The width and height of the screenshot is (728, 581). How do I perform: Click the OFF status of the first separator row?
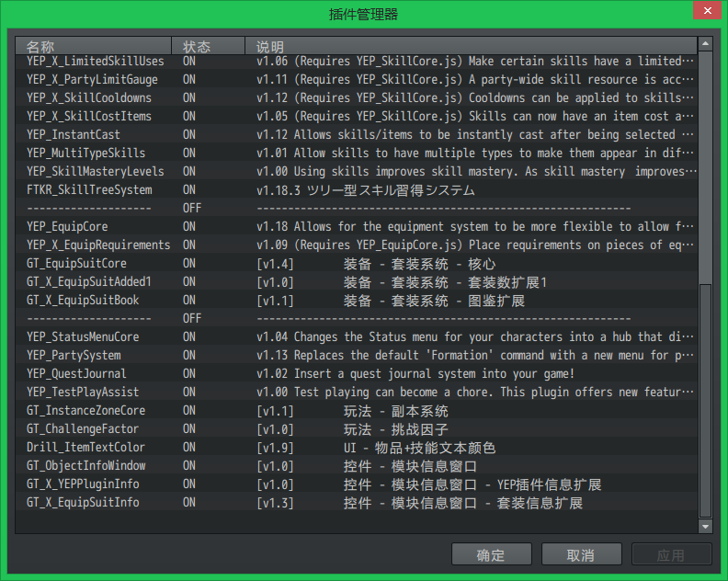coord(192,208)
